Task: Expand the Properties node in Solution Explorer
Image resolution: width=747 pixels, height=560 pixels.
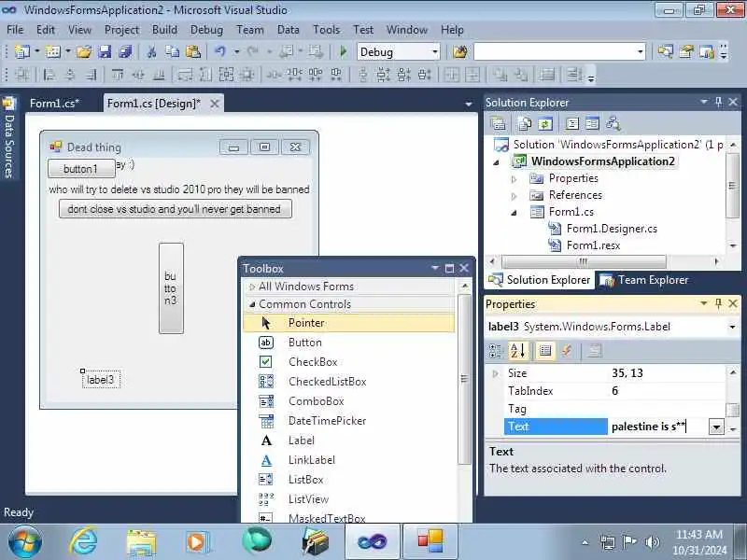Action: (514, 179)
